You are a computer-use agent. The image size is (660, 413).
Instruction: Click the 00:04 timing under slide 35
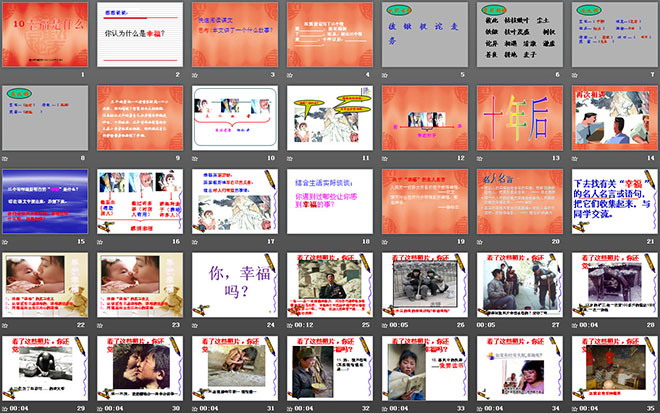(x=588, y=408)
